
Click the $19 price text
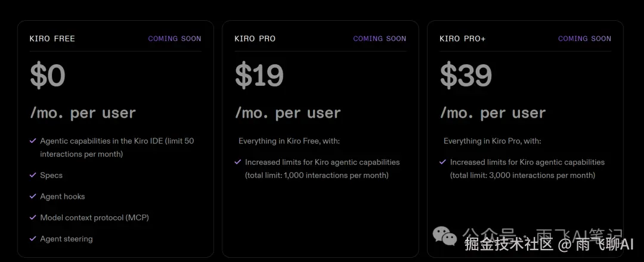point(259,76)
